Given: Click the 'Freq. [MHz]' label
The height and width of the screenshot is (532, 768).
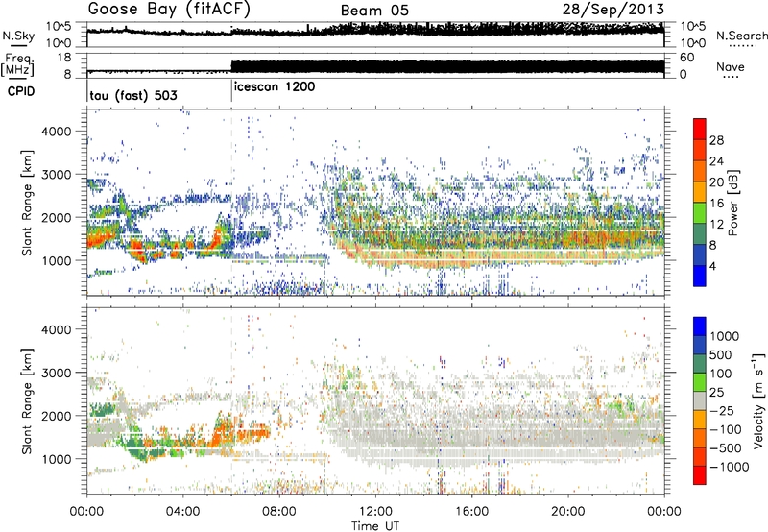Looking at the screenshot, I should (17, 64).
